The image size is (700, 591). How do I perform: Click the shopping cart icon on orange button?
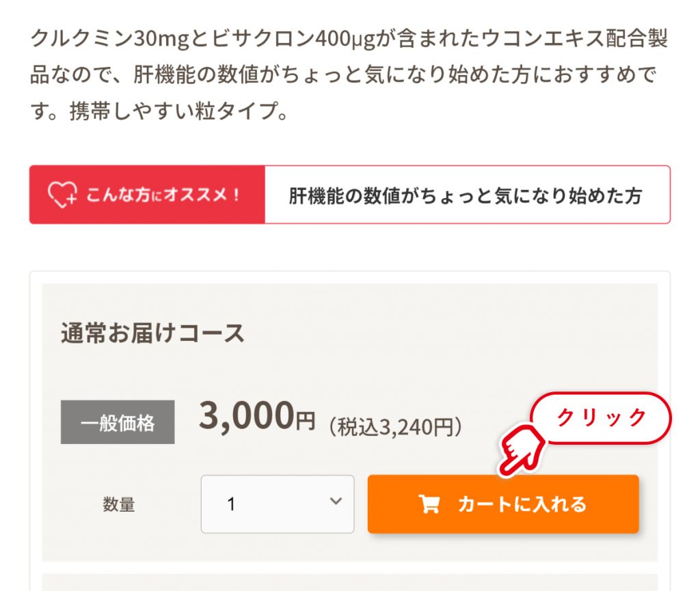[x=429, y=504]
